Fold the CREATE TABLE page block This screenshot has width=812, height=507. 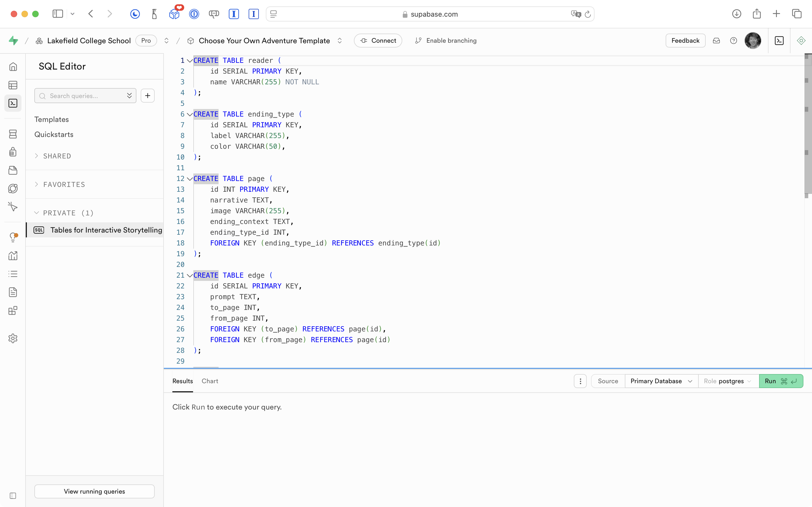pos(190,179)
